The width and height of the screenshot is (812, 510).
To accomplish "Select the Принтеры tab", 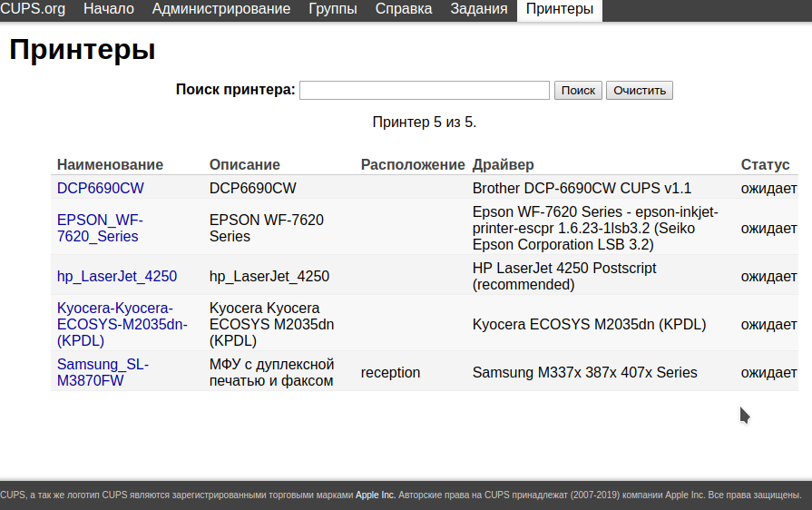I will (560, 9).
